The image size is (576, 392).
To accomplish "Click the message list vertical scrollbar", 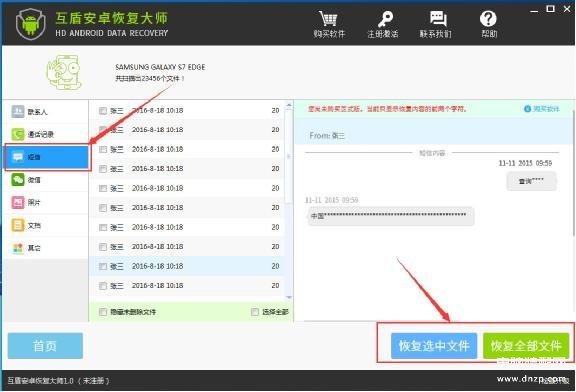I will (x=289, y=156).
